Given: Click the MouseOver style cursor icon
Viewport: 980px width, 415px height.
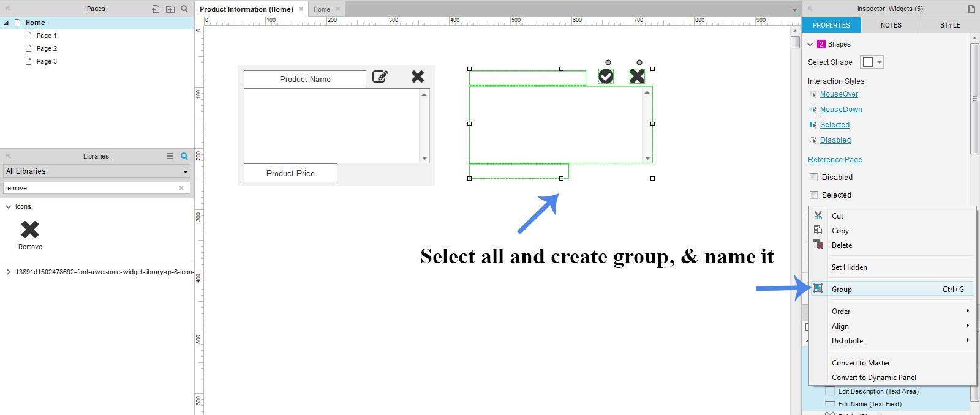Looking at the screenshot, I should click(813, 94).
